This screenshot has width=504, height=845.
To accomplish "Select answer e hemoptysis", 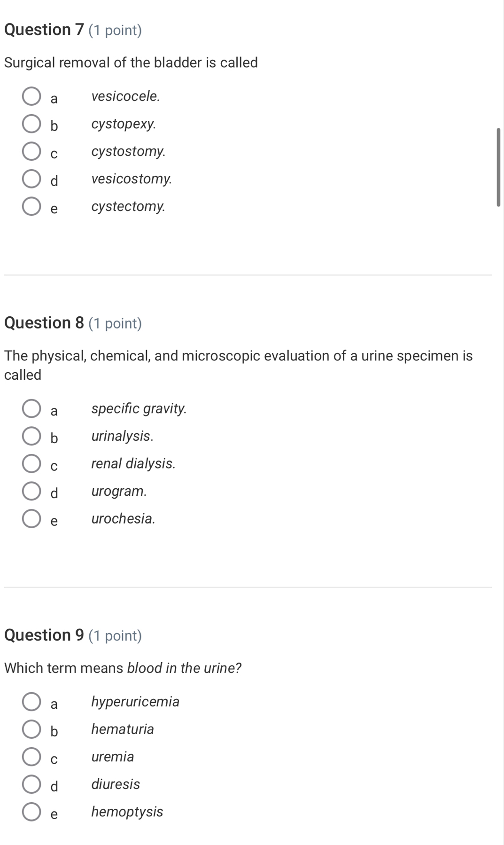I will [x=31, y=812].
